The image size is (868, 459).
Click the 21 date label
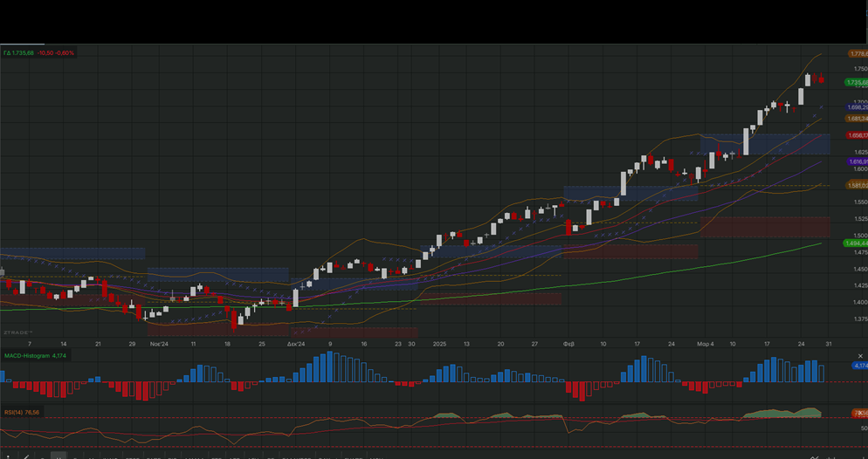point(98,344)
